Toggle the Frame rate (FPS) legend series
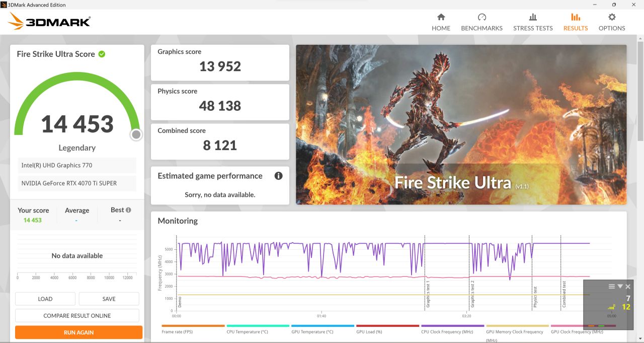 click(193, 329)
